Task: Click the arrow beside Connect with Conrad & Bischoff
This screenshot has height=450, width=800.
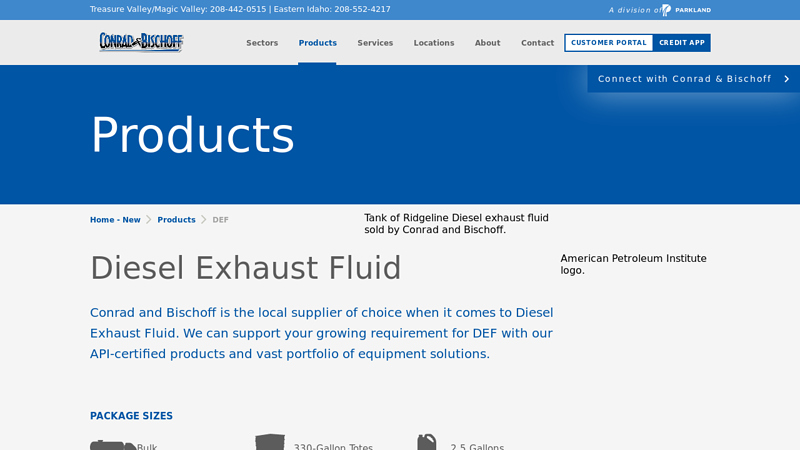Action: pyautogui.click(x=786, y=79)
